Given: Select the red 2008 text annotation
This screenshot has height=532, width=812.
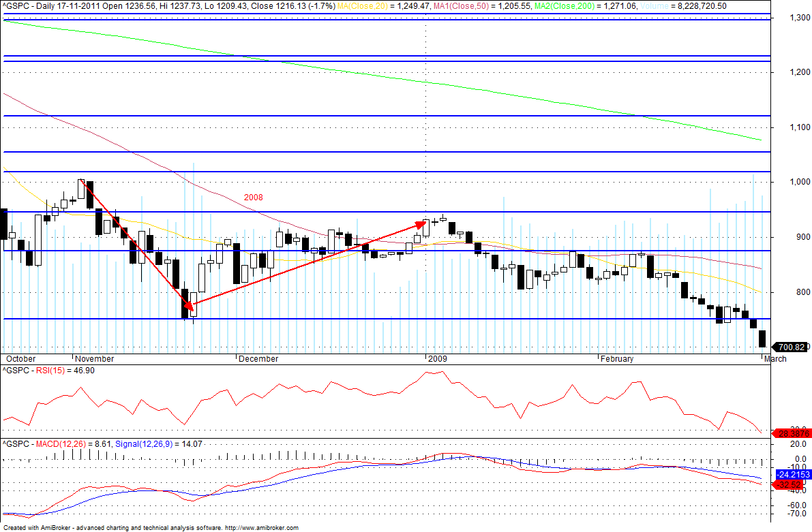Looking at the screenshot, I should (x=253, y=197).
